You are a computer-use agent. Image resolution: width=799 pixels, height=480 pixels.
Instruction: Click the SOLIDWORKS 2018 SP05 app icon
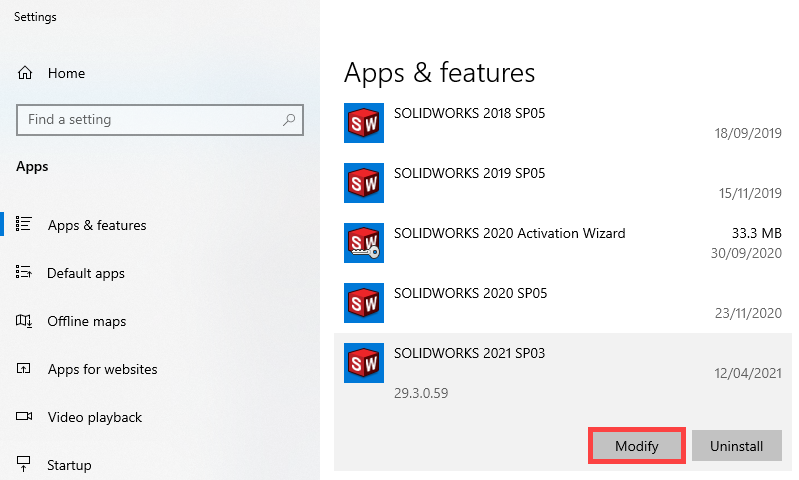364,123
